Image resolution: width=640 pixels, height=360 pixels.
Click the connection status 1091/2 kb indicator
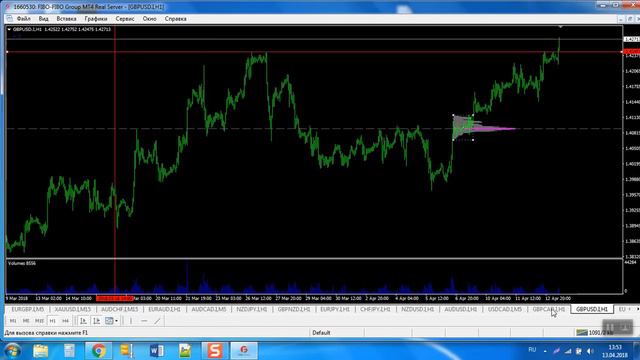595,333
